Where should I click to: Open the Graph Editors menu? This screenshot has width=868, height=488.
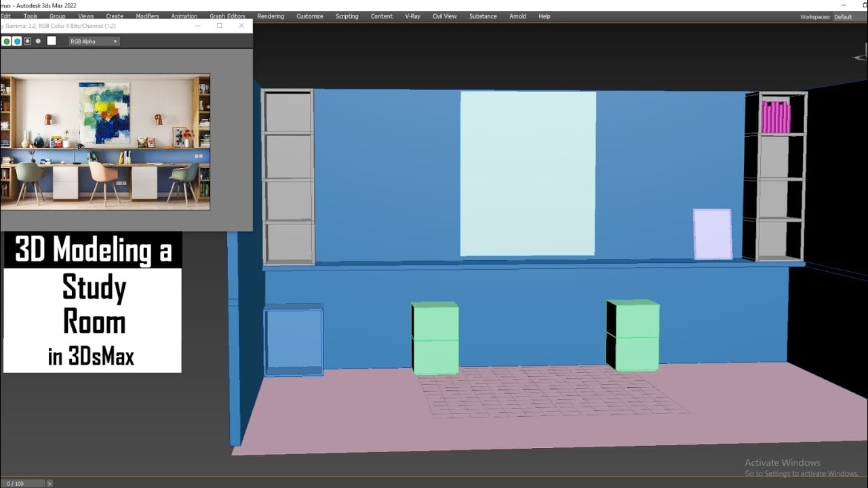click(x=227, y=16)
